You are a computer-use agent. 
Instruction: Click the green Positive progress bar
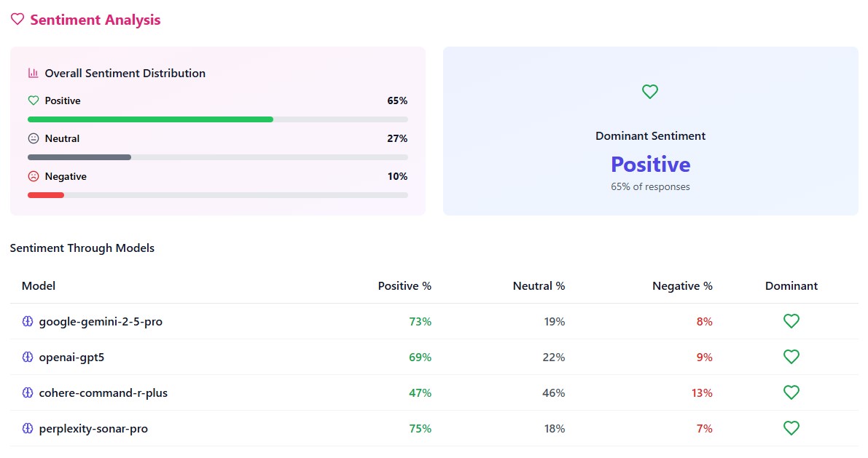pos(150,119)
